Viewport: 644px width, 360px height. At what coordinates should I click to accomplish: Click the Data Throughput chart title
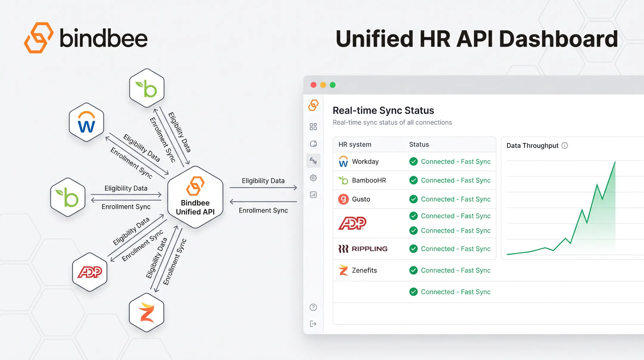coord(532,145)
